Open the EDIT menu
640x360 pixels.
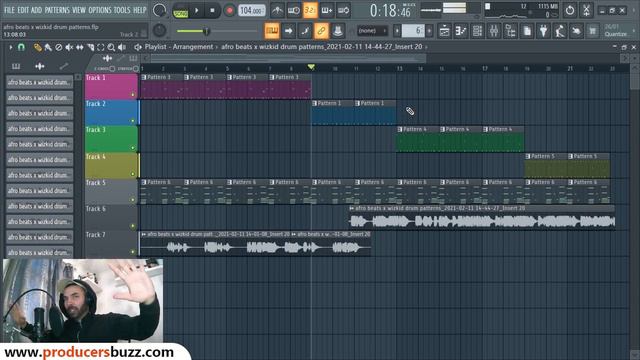coord(23,10)
